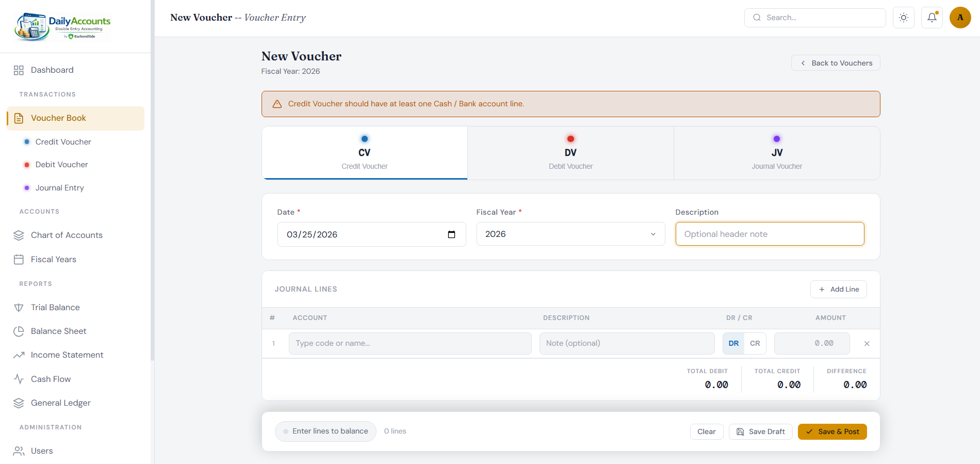Screen dimensions: 980x464
Task: Open the Cash Flow report
Action: point(51,379)
